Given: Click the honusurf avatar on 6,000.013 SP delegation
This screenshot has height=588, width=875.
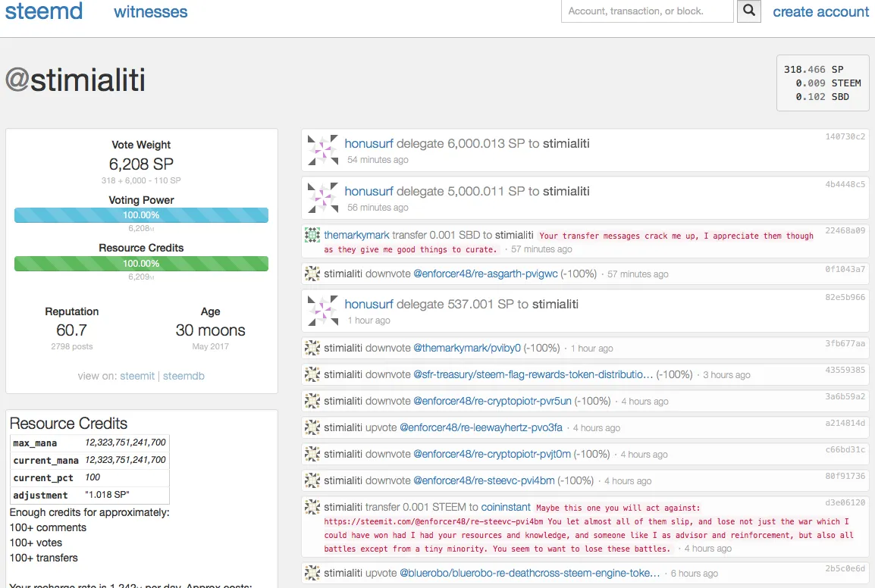Looking at the screenshot, I should click(x=323, y=150).
